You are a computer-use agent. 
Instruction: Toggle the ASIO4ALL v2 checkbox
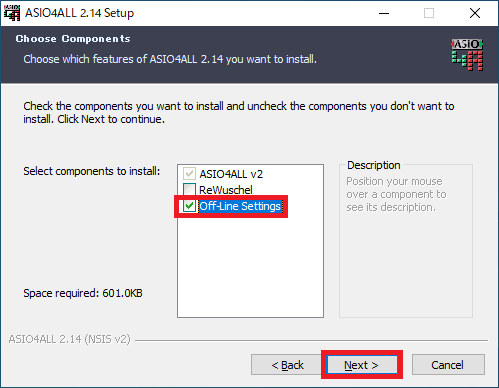[189, 174]
